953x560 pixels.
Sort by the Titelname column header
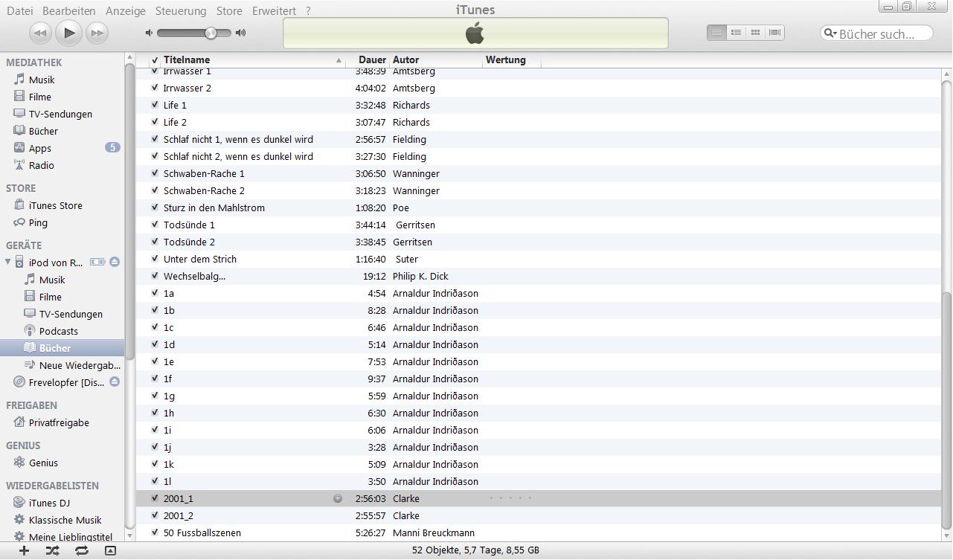click(x=253, y=59)
